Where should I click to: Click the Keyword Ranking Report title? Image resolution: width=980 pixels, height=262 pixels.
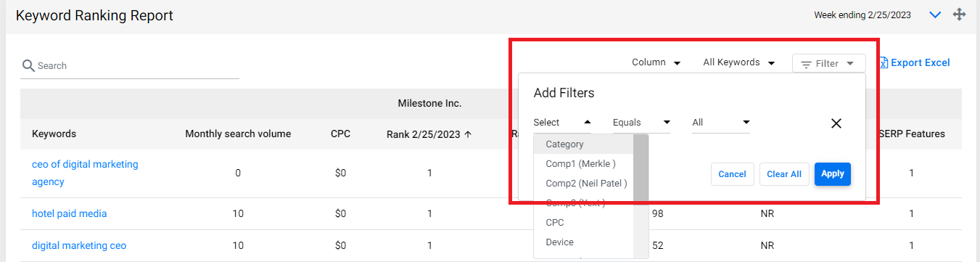click(94, 15)
